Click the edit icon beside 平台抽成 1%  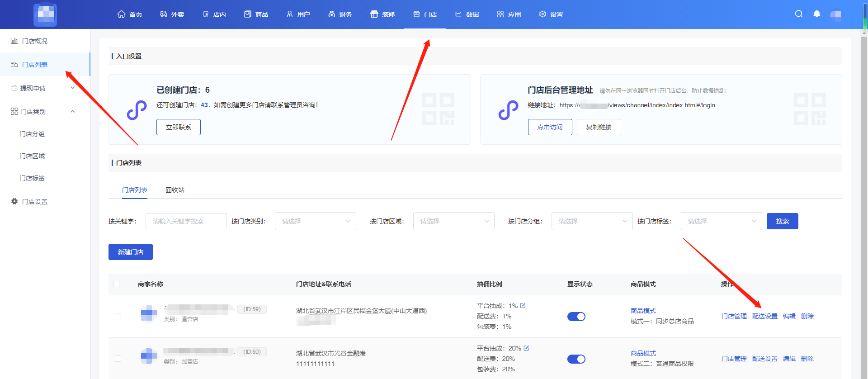click(523, 306)
